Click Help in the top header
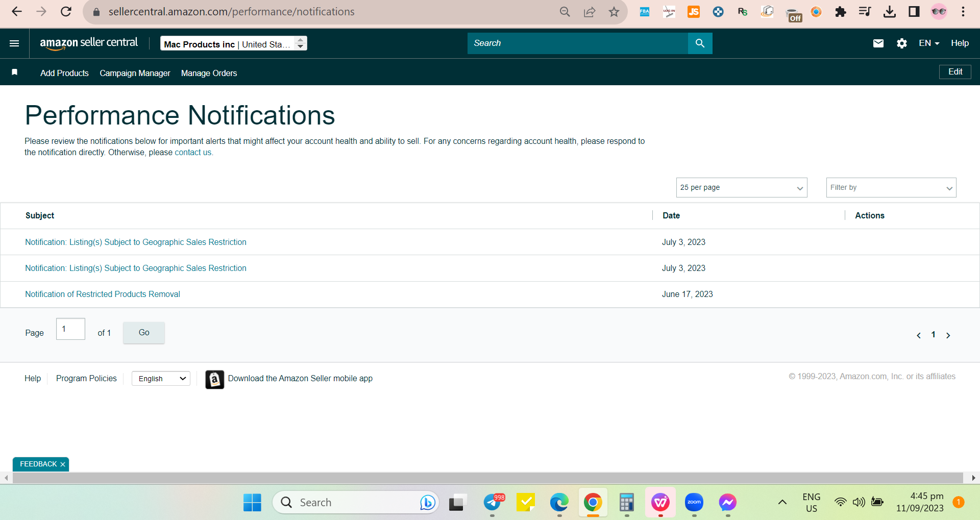 point(960,43)
